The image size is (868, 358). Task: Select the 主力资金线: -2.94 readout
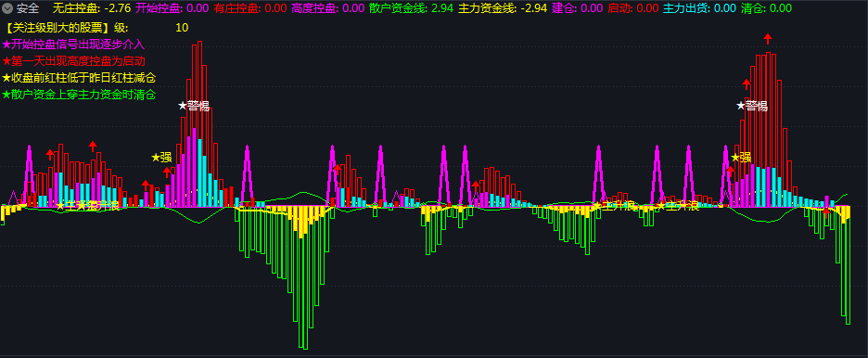(503, 8)
